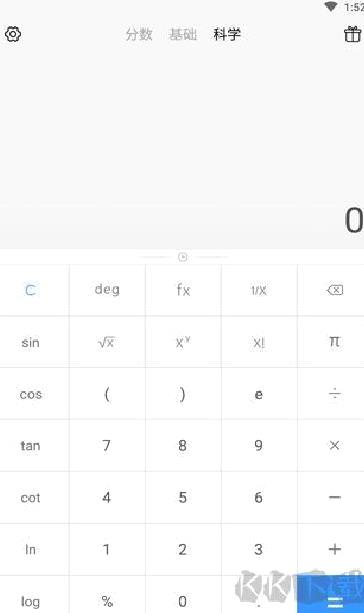Switch to the 基础 tab
364x613 pixels.
(183, 34)
